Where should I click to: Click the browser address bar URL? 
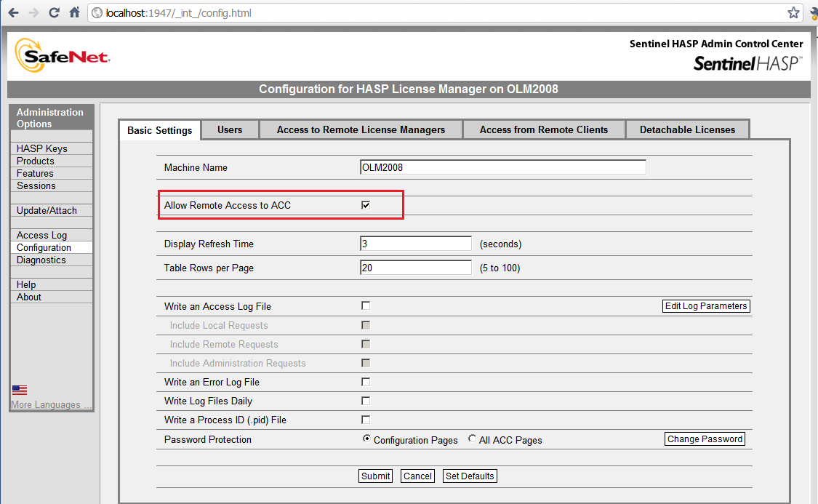[x=178, y=13]
